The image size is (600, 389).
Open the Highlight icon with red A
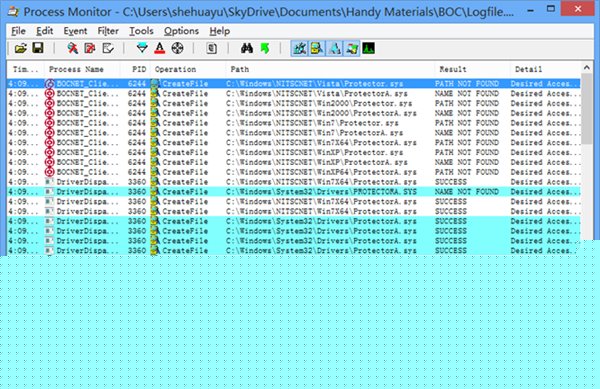[160, 49]
